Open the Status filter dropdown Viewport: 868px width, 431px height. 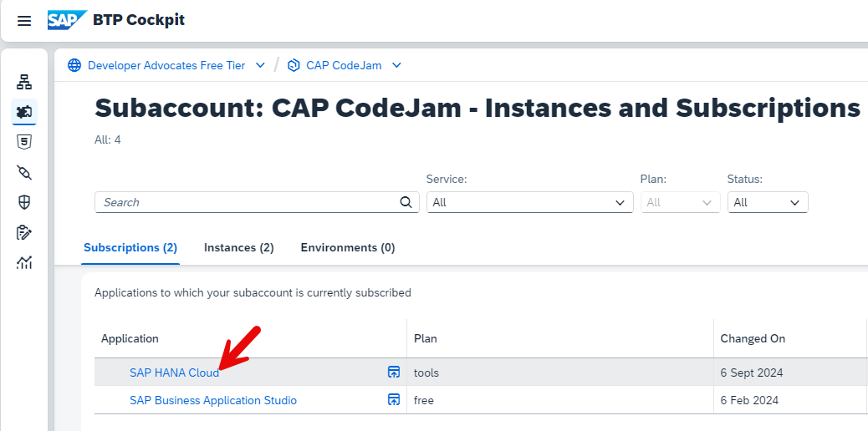point(768,202)
